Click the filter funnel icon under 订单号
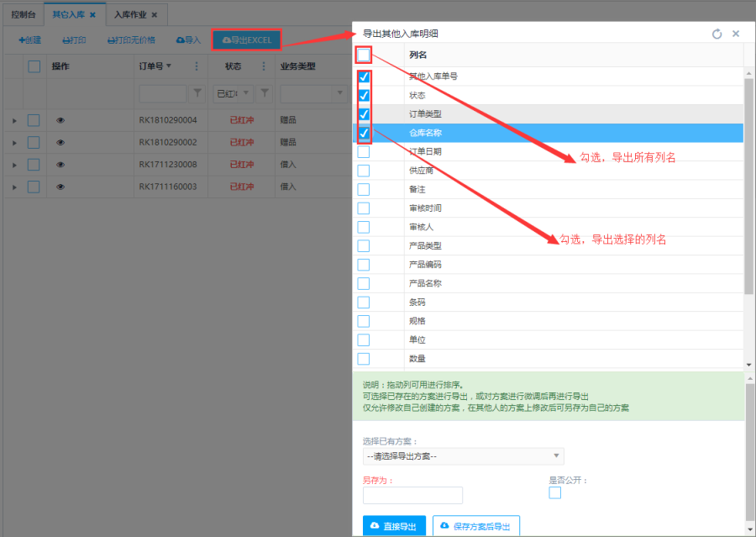756x537 pixels. coord(197,93)
